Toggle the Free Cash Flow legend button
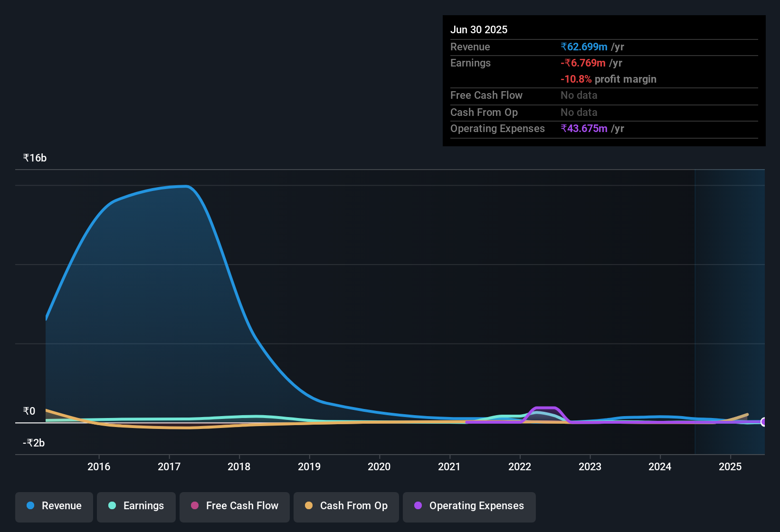 point(235,506)
